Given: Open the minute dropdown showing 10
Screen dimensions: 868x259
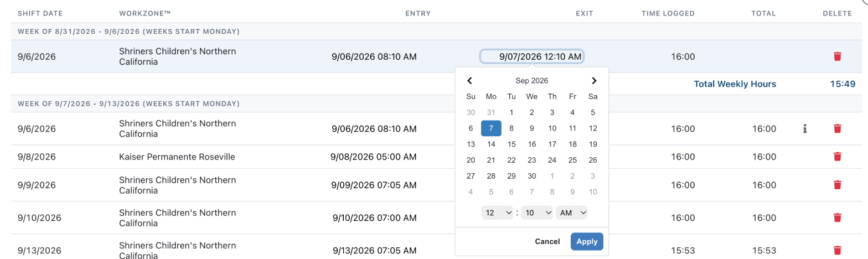Looking at the screenshot, I should click(537, 213).
